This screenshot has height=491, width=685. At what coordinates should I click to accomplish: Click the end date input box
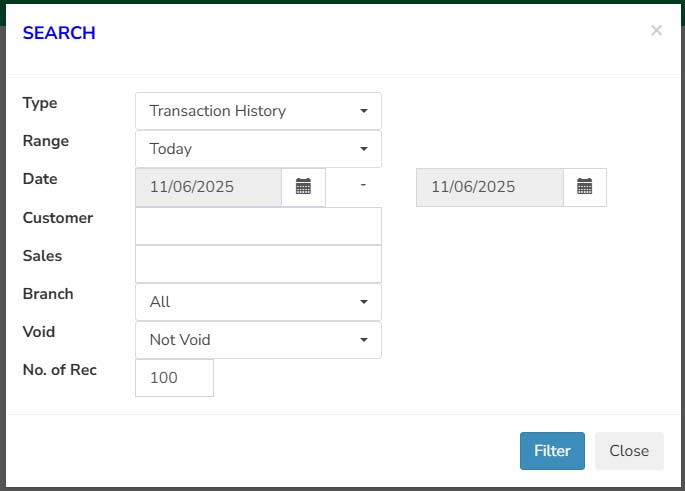click(489, 187)
